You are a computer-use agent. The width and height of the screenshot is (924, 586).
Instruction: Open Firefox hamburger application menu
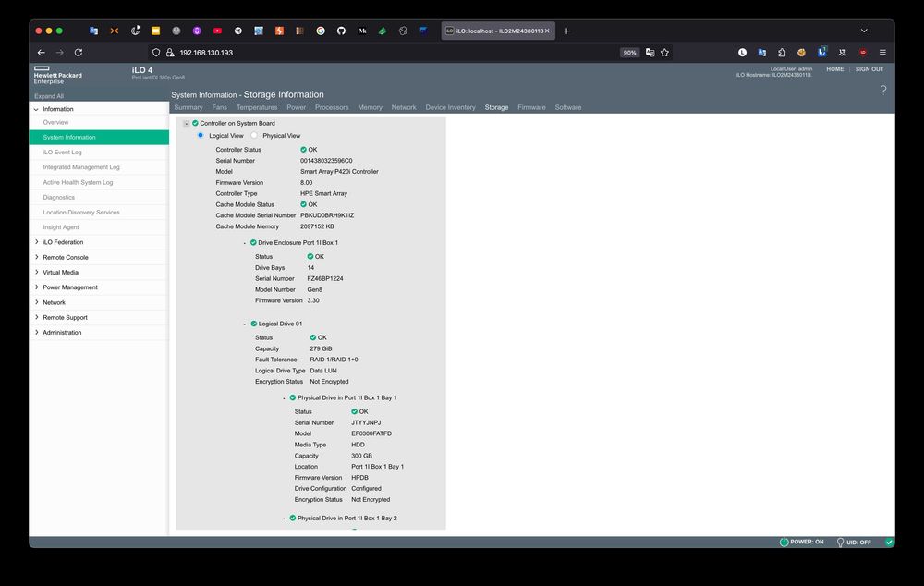(x=882, y=53)
